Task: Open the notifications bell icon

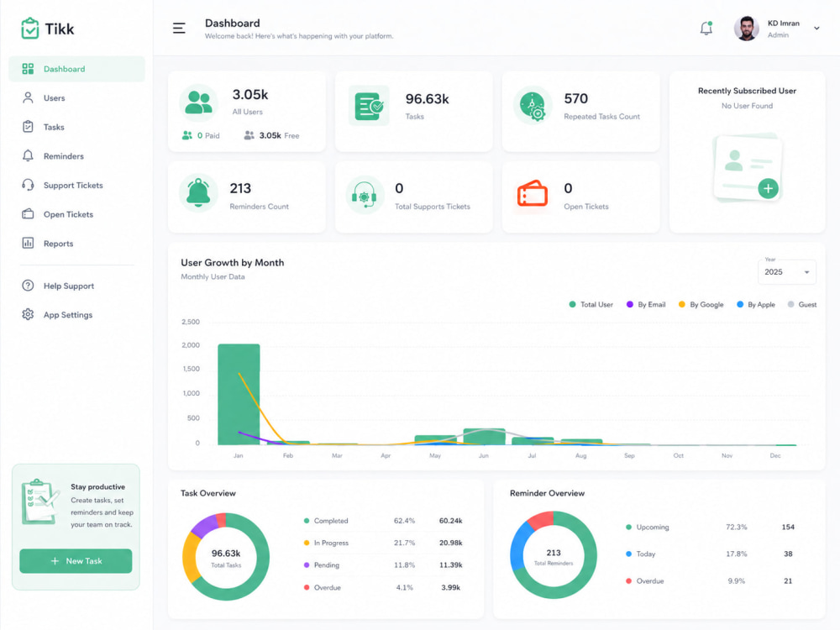Action: coord(706,28)
